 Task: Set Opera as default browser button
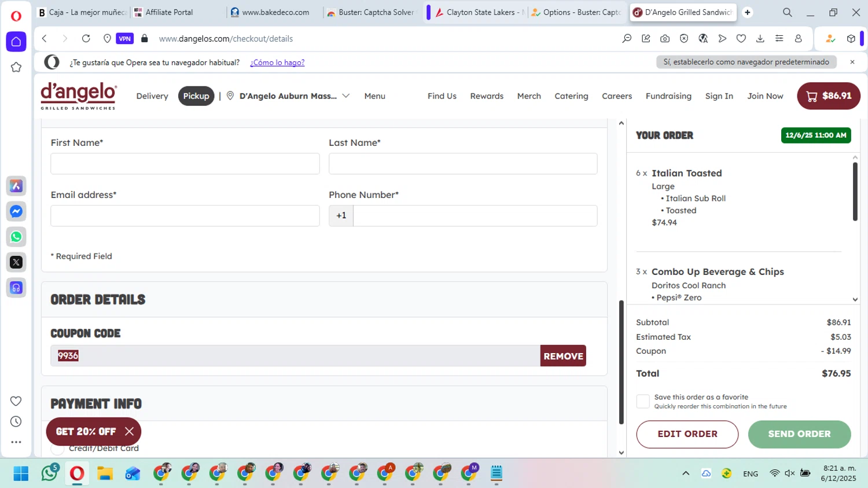[x=746, y=62]
